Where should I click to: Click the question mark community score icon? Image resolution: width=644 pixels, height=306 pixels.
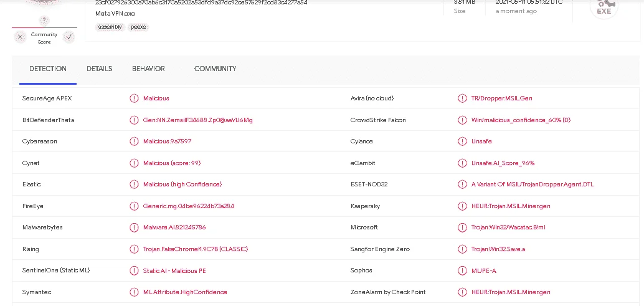[44, 20]
